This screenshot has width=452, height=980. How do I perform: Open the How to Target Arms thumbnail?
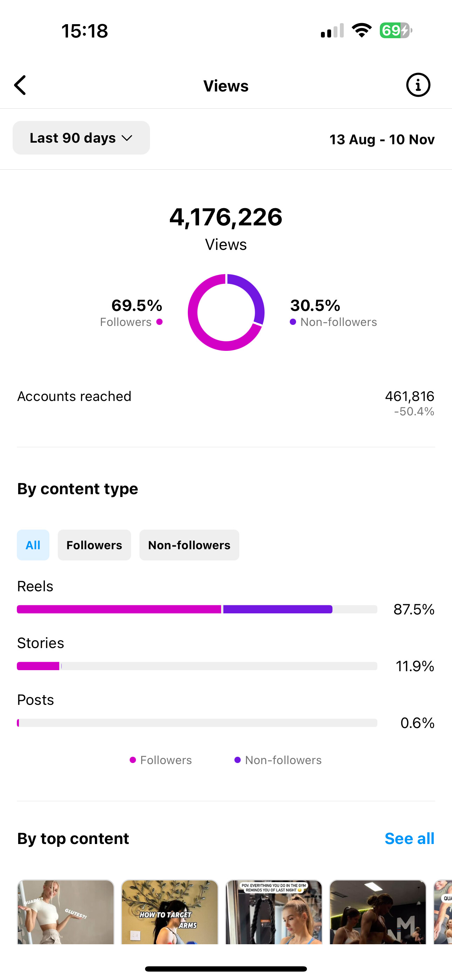click(x=170, y=912)
